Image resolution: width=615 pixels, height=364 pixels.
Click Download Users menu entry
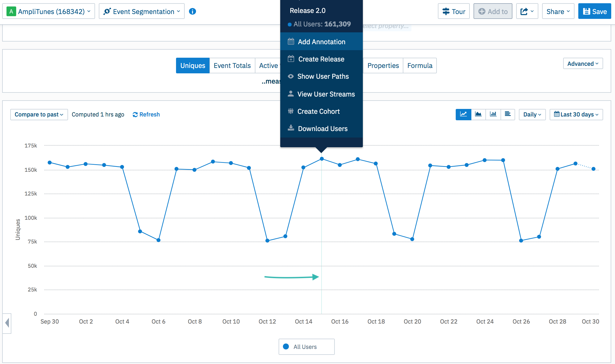click(322, 129)
